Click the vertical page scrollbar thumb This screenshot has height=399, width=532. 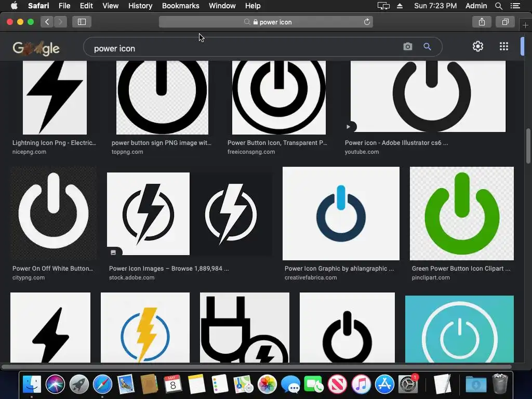(x=528, y=146)
